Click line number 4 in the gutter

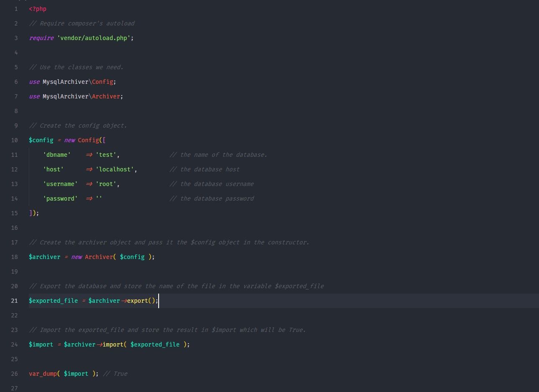16,53
